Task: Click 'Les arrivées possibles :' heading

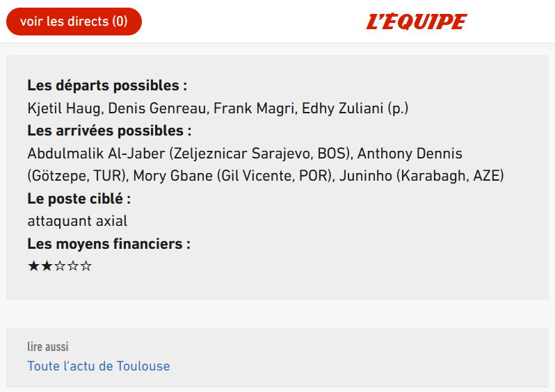Action: pyautogui.click(x=110, y=131)
